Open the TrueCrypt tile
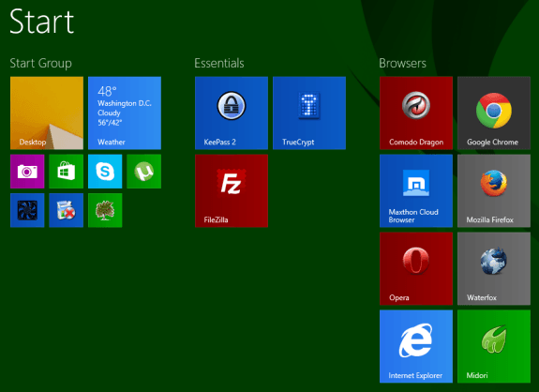The image size is (539, 392). pos(309,113)
